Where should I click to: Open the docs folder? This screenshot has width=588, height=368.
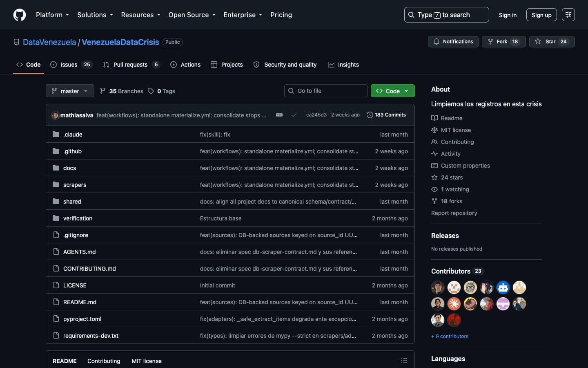coord(69,168)
